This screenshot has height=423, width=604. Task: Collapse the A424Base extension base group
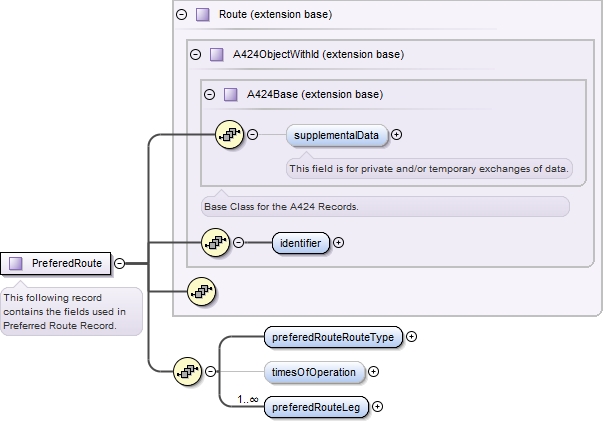tap(209, 95)
